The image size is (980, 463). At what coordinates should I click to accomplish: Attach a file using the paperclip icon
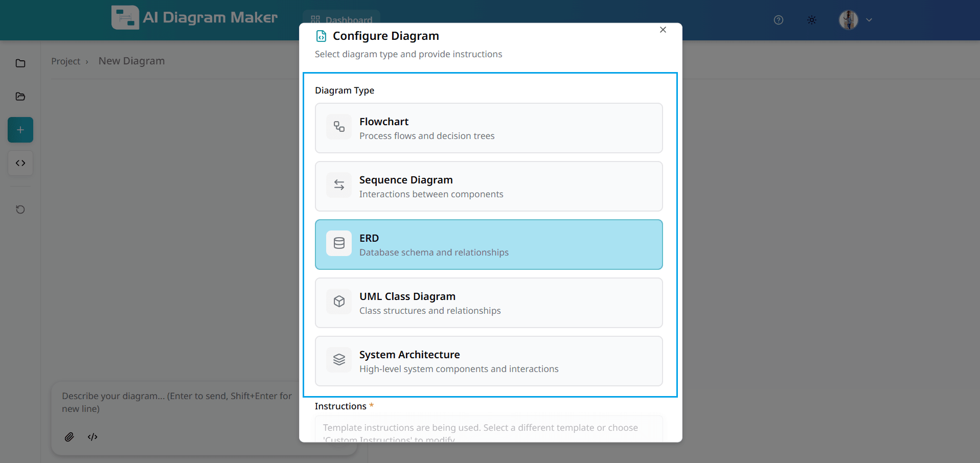click(x=70, y=437)
